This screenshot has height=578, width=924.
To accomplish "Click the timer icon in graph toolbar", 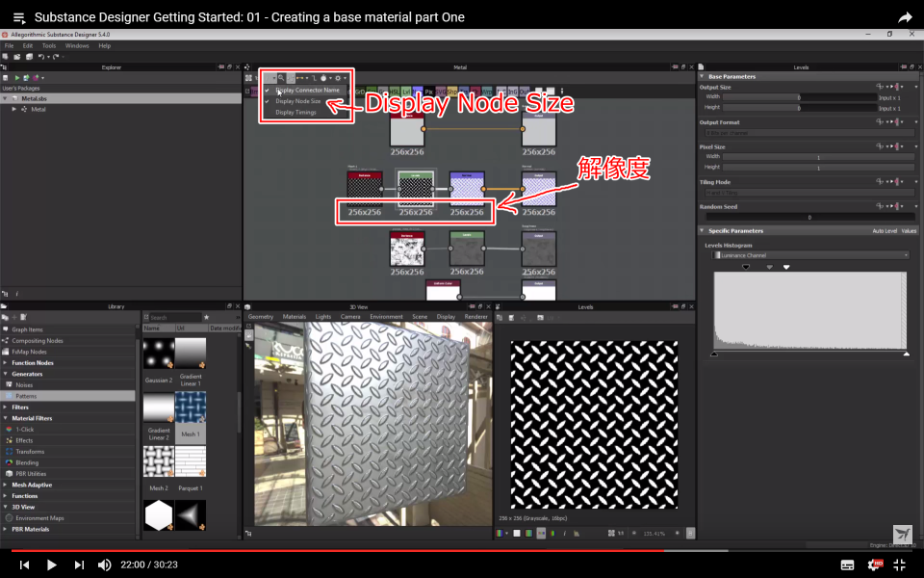I will click(323, 77).
